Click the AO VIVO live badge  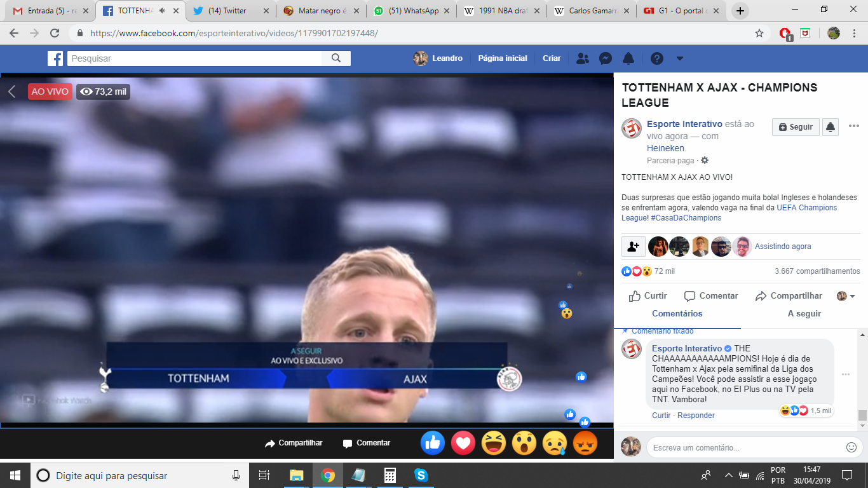coord(50,91)
